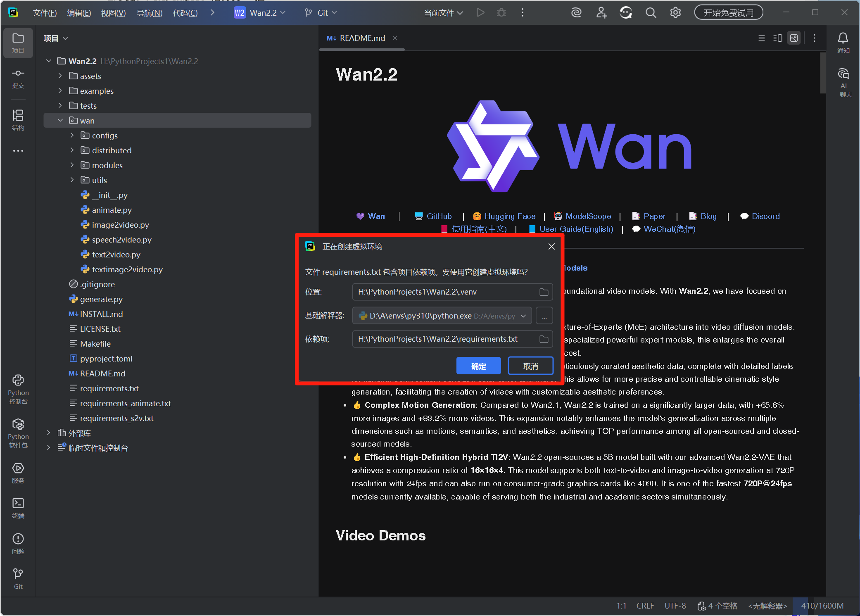
Task: Switch to editor and preview split view
Action: tap(778, 38)
